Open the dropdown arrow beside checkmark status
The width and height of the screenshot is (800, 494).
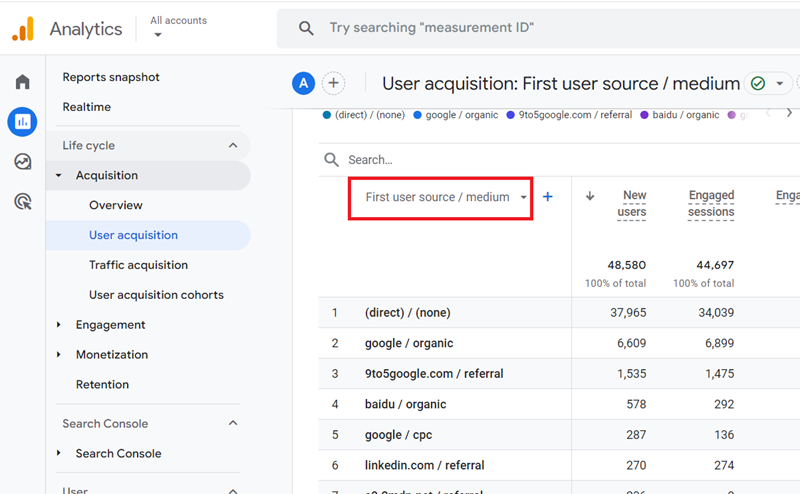pyautogui.click(x=780, y=84)
